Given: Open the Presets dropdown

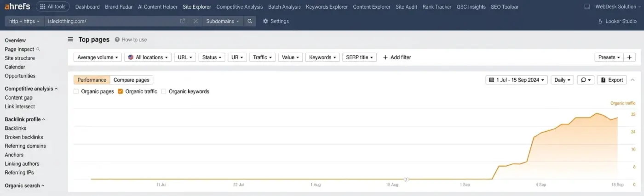Looking at the screenshot, I should coord(609,57).
